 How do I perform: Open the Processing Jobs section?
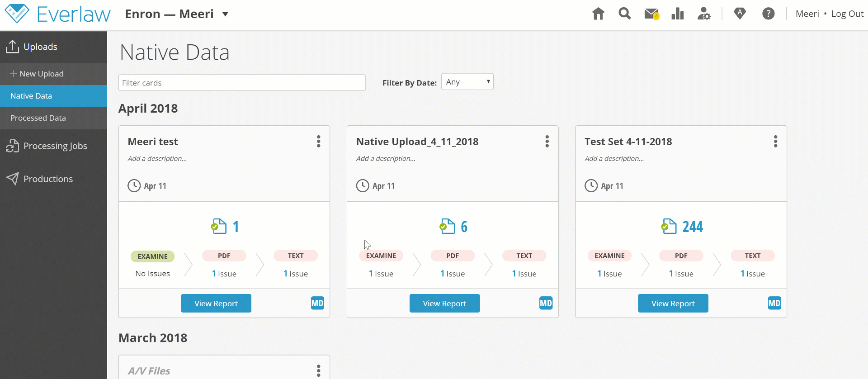click(53, 146)
